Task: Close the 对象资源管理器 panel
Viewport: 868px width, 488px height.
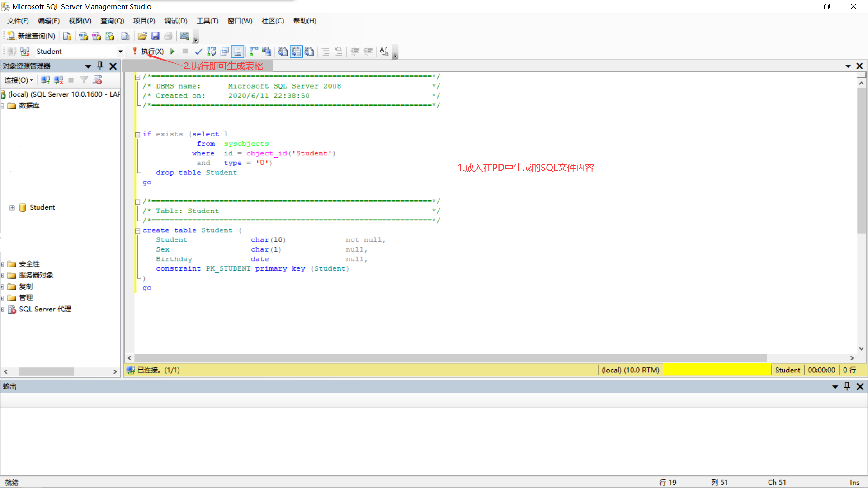Action: (x=113, y=66)
